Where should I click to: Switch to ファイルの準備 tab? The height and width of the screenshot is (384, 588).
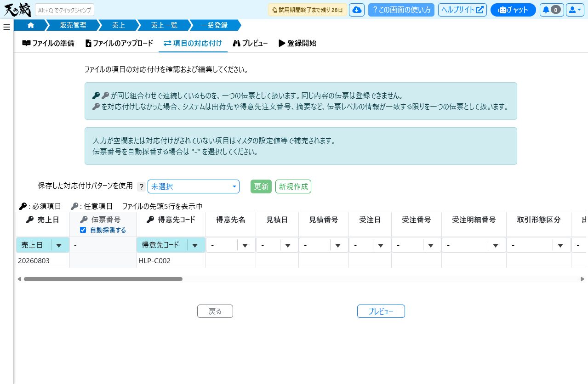[x=48, y=43]
